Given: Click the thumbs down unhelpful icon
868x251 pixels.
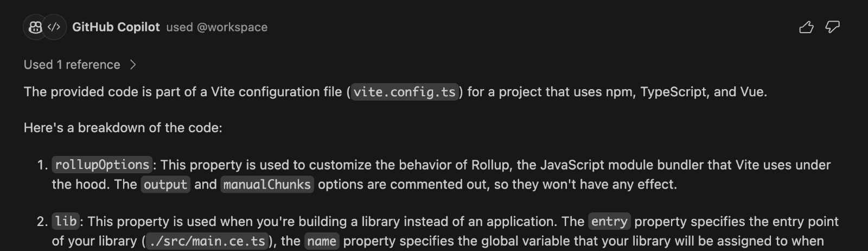Looking at the screenshot, I should pyautogui.click(x=833, y=27).
